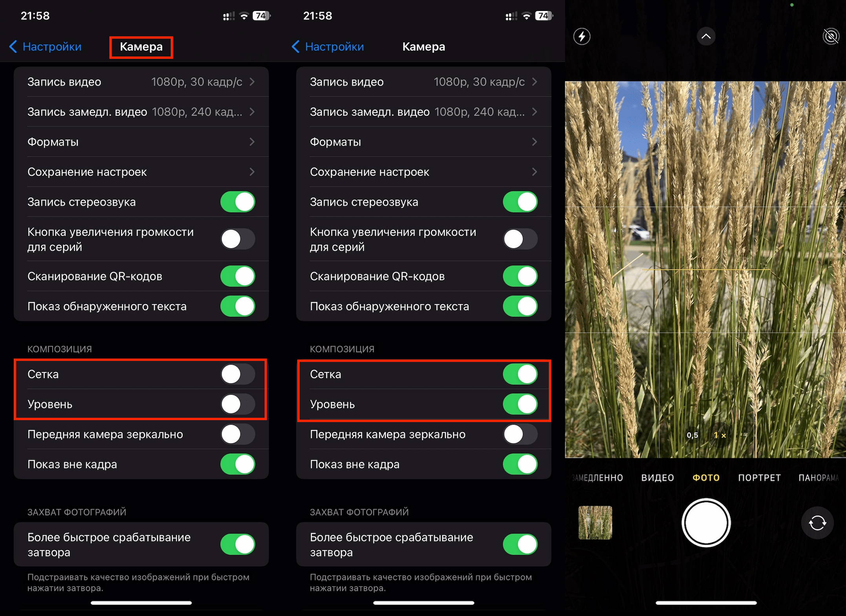Viewport: 846px width, 616px height.
Task: Tap Wi-Fi icon in middle status bar
Action: coord(527,16)
